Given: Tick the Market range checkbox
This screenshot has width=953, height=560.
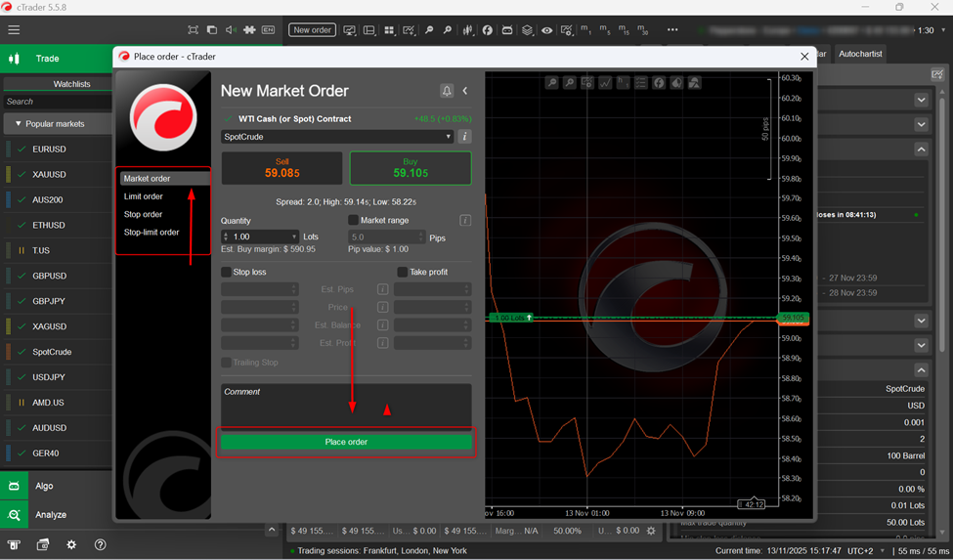Looking at the screenshot, I should pyautogui.click(x=354, y=220).
